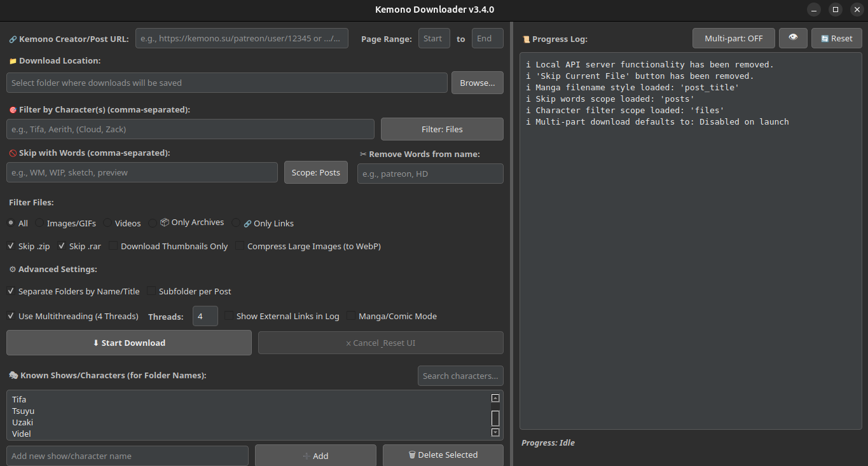Image resolution: width=868 pixels, height=466 pixels.
Task: Add new character with Add button
Action: click(315, 456)
